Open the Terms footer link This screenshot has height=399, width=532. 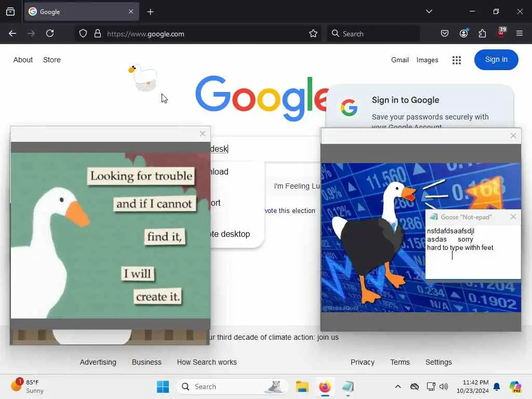tap(400, 362)
